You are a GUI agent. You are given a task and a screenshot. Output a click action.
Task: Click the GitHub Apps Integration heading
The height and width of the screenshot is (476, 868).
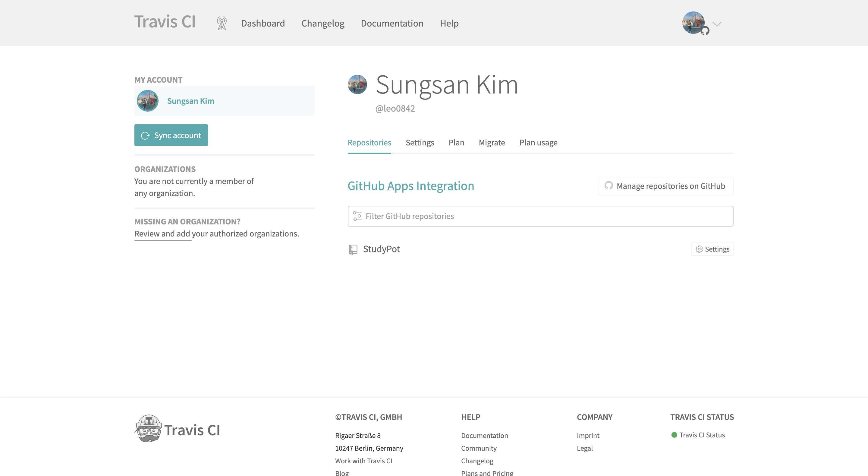point(411,186)
